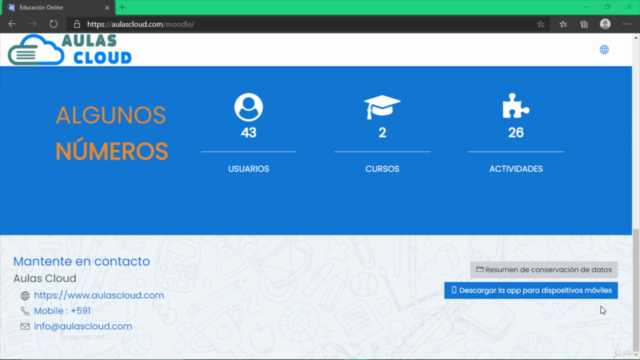Click the envelope icon beside email

(25, 327)
